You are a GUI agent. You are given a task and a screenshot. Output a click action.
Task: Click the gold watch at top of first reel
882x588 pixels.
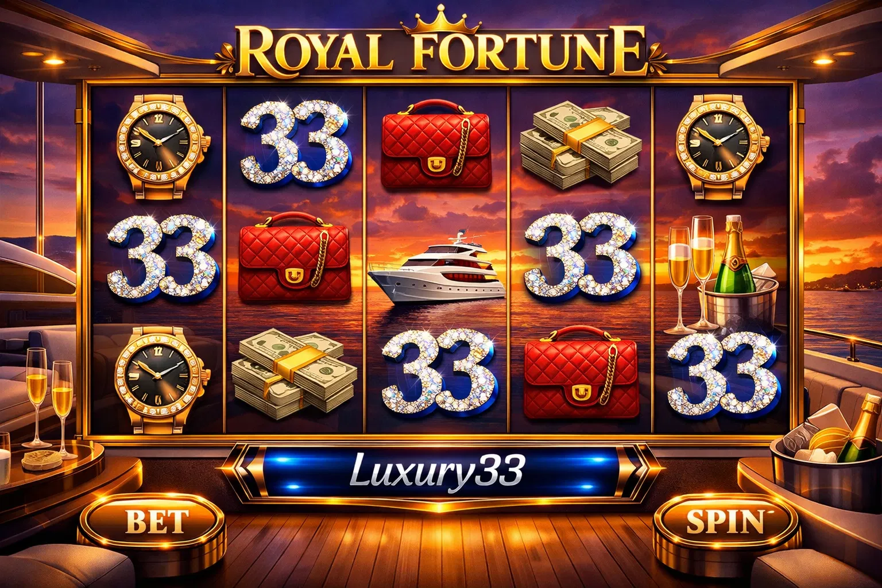pos(161,147)
